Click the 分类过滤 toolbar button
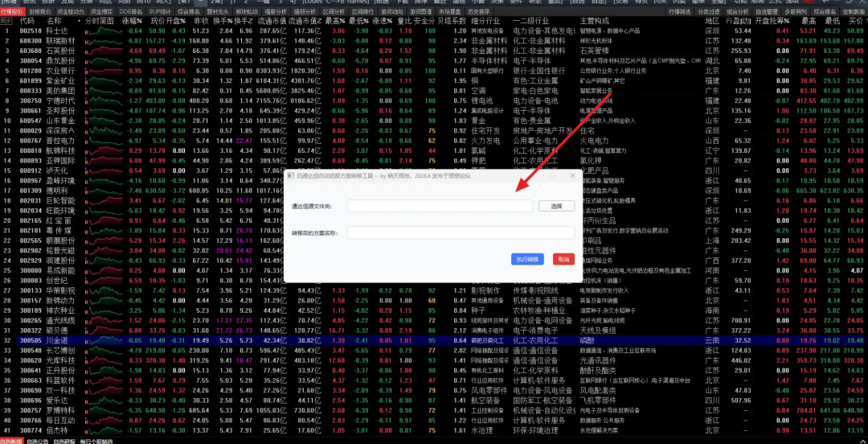 tap(709, 11)
